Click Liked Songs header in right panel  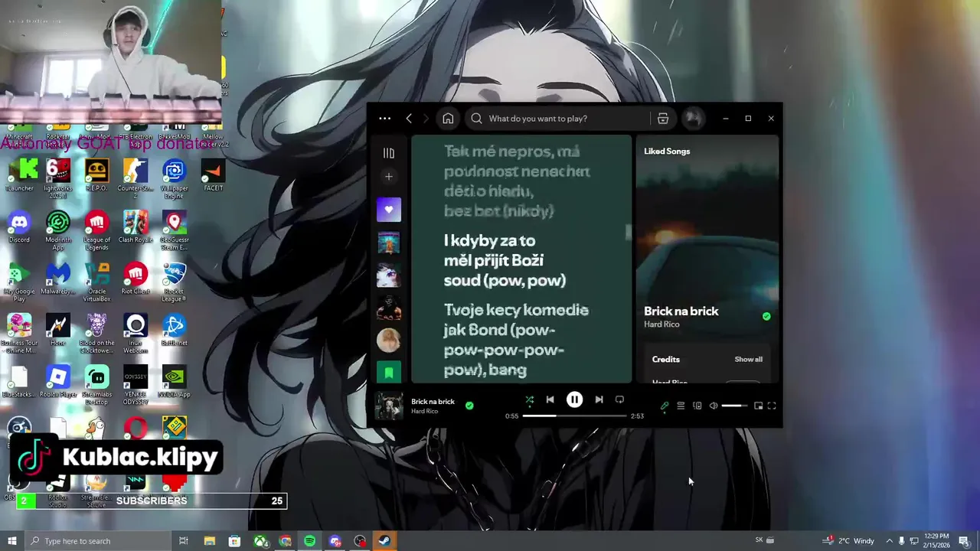click(x=667, y=152)
